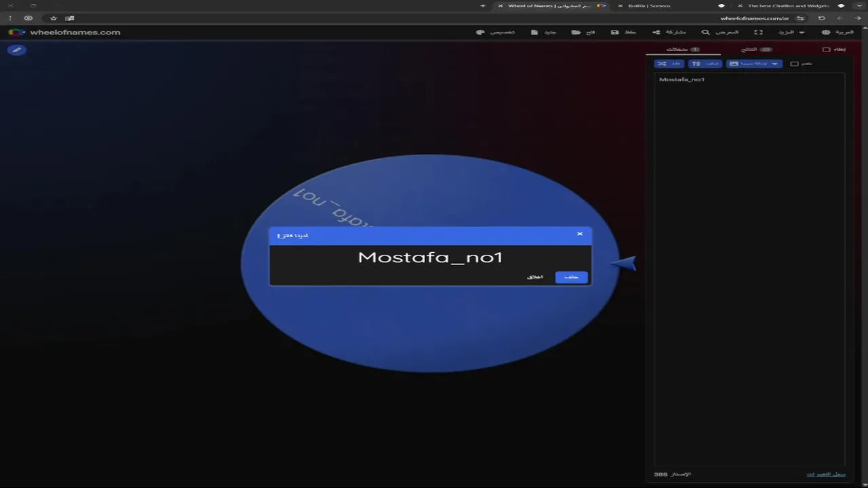Click the browser forward arrow
The width and height of the screenshot is (868, 488).
click(x=841, y=18)
